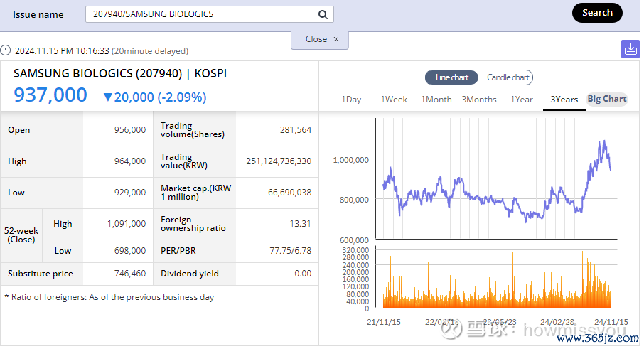Click the magnifier icon in issue name field
The image size is (644, 349).
323,15
